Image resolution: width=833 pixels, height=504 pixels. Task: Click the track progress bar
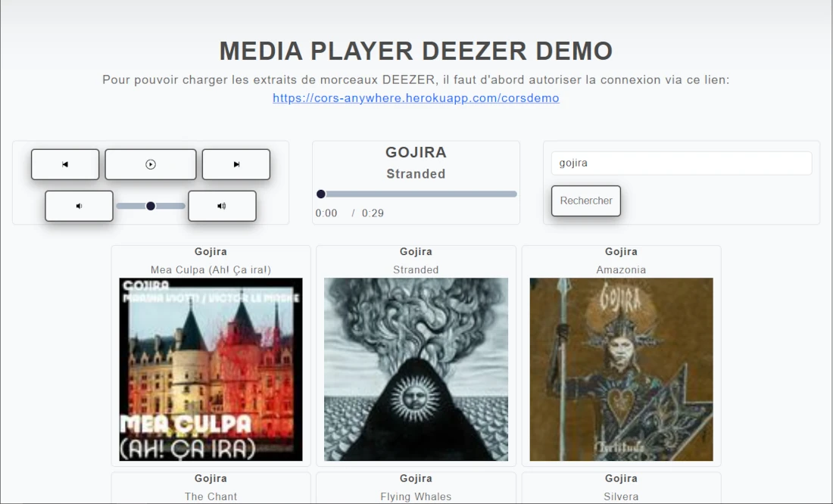pos(416,194)
